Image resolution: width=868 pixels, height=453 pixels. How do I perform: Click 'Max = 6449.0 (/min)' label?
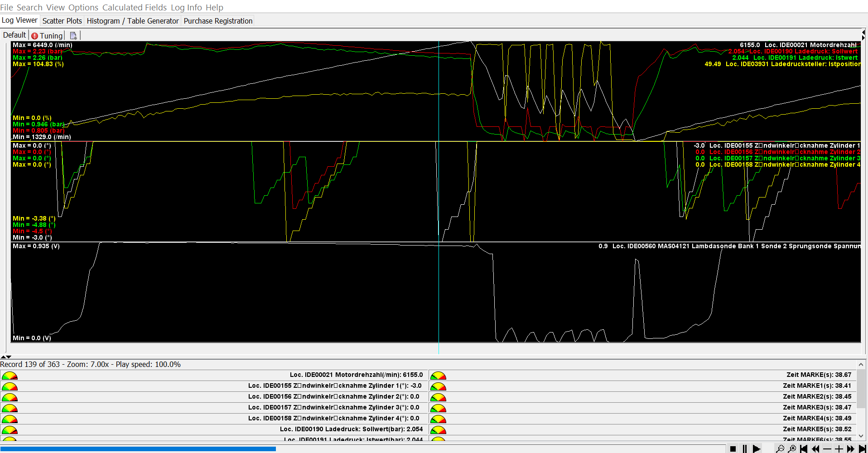click(x=43, y=45)
